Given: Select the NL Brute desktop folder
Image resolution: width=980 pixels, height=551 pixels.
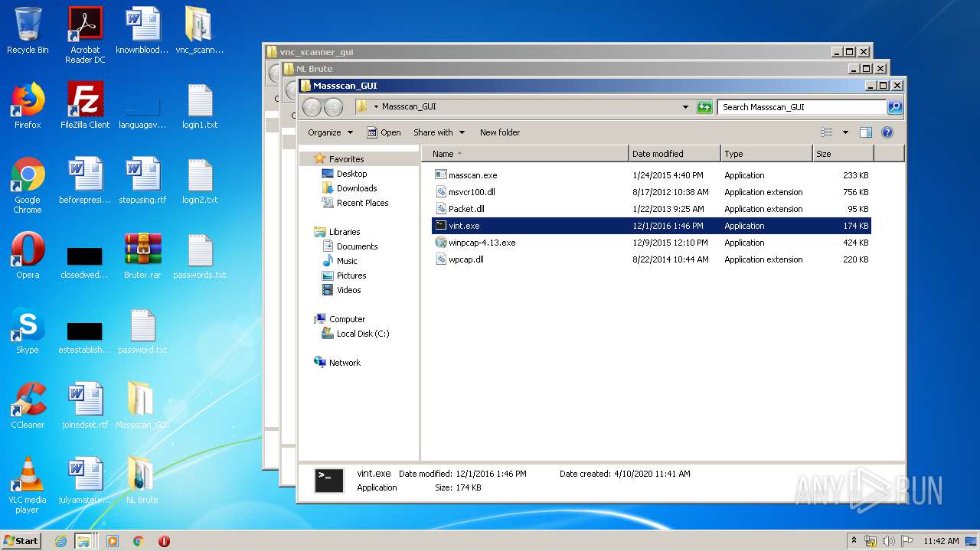Looking at the screenshot, I should coord(142,481).
